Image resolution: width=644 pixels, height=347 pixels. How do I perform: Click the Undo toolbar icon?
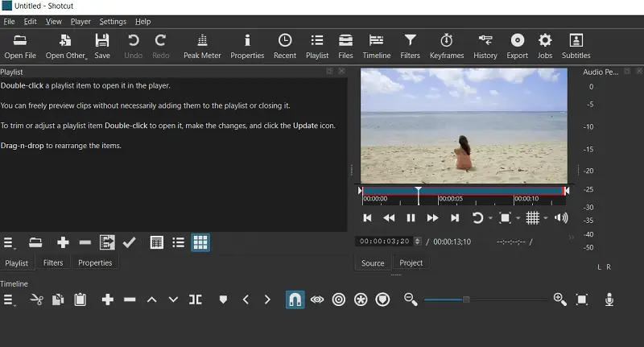133,47
